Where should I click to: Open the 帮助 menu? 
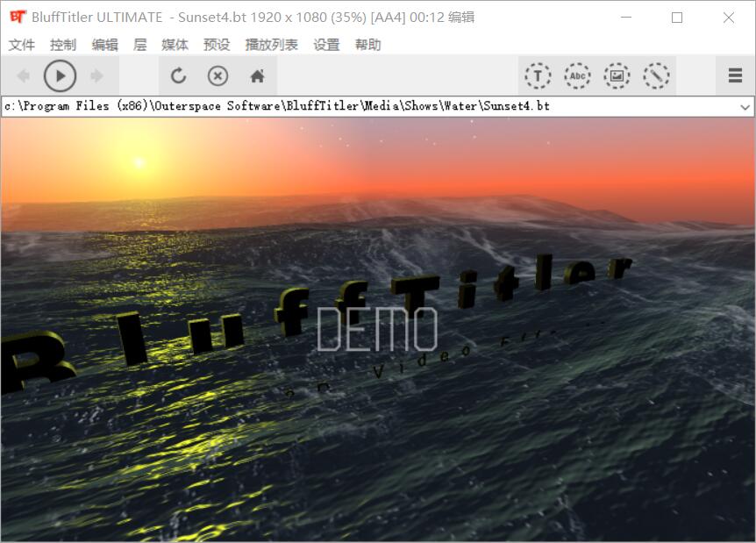pyautogui.click(x=367, y=45)
